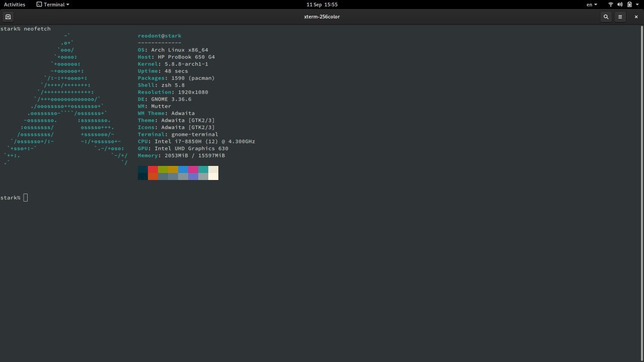Click the bright cream-white bottom palette block
This screenshot has width=644, height=362.
point(213,176)
